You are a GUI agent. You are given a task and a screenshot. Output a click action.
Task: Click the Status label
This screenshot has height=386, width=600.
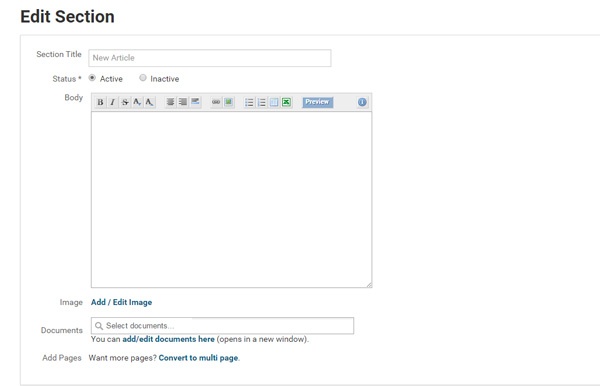pyautogui.click(x=67, y=79)
